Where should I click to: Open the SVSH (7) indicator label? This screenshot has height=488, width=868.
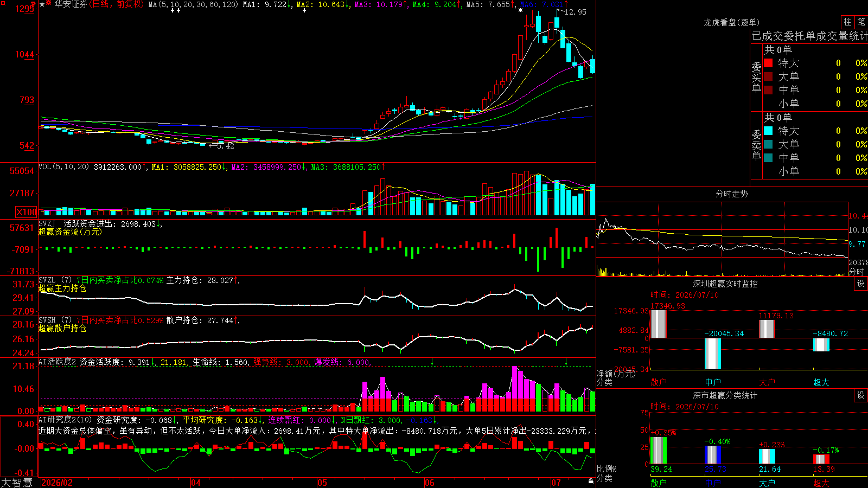pyautogui.click(x=55, y=320)
